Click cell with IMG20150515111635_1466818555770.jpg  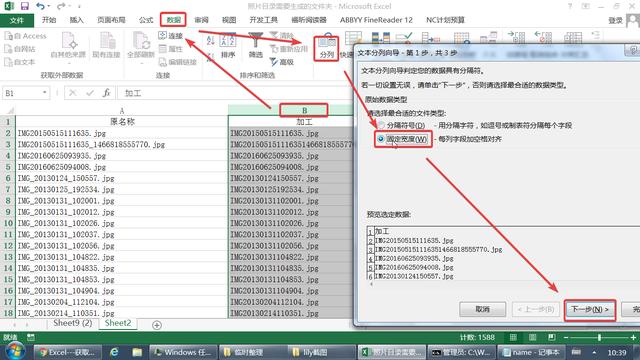click(x=122, y=144)
